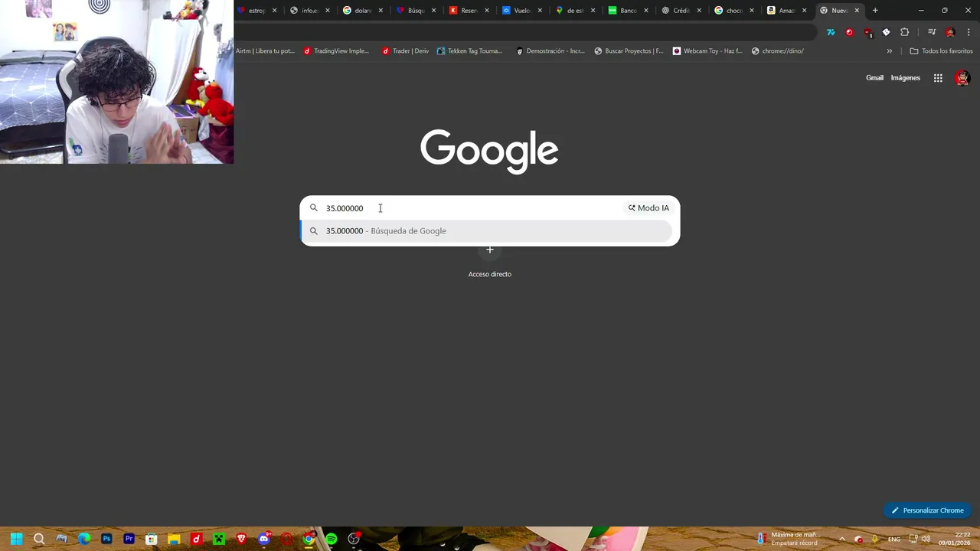Click the white diamond-shaped extension icon
The width and height of the screenshot is (980, 551).
(x=887, y=32)
